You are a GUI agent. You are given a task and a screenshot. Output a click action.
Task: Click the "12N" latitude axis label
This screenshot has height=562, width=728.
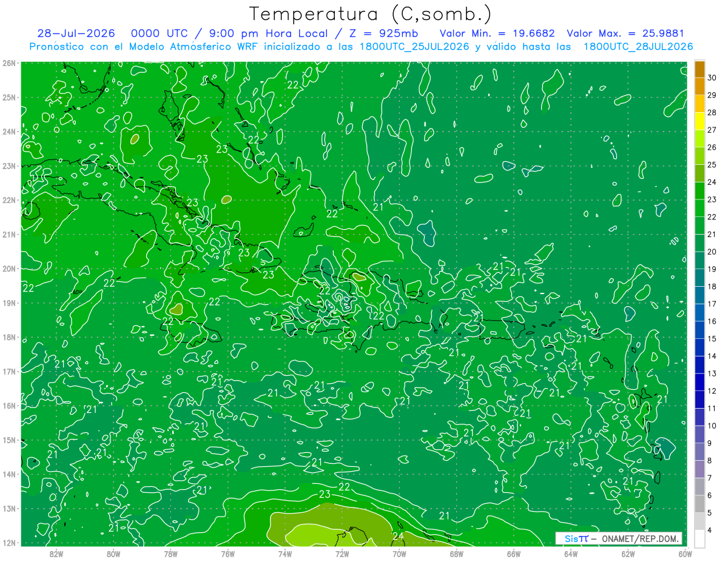9,543
